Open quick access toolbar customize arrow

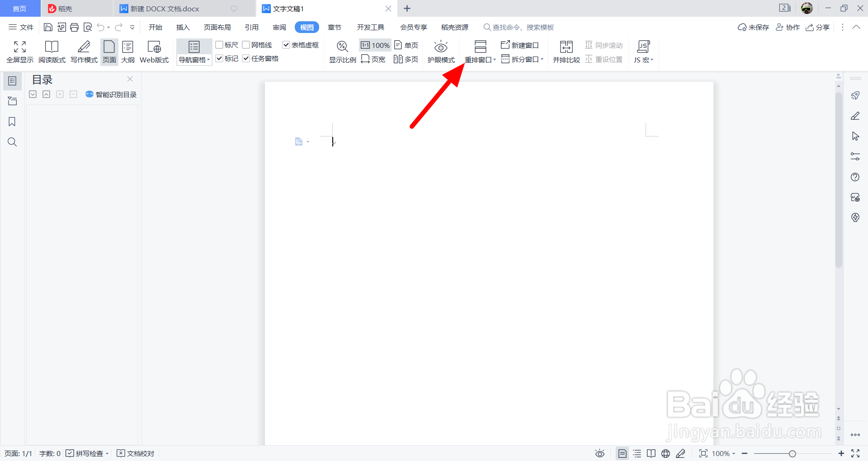tap(132, 28)
